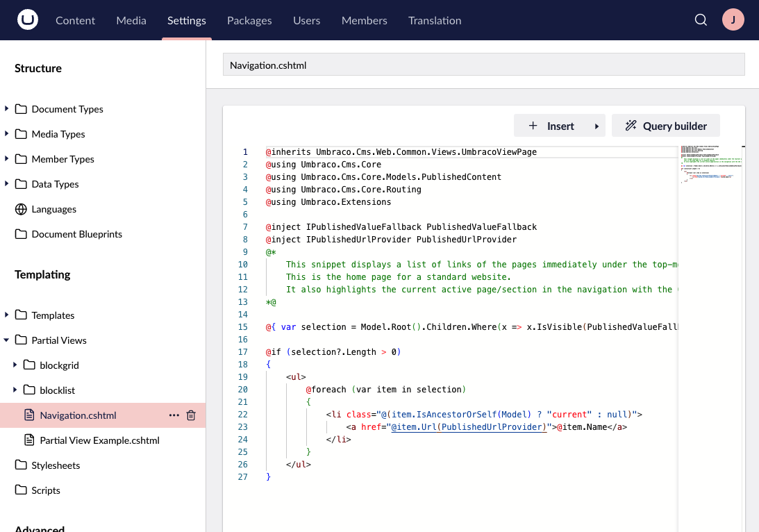Expand the Document Types tree node
Image resolution: width=759 pixels, height=532 pixels.
point(6,108)
